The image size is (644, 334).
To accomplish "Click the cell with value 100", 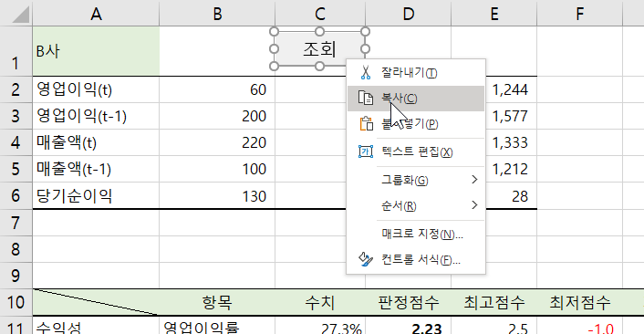I will [217, 169].
